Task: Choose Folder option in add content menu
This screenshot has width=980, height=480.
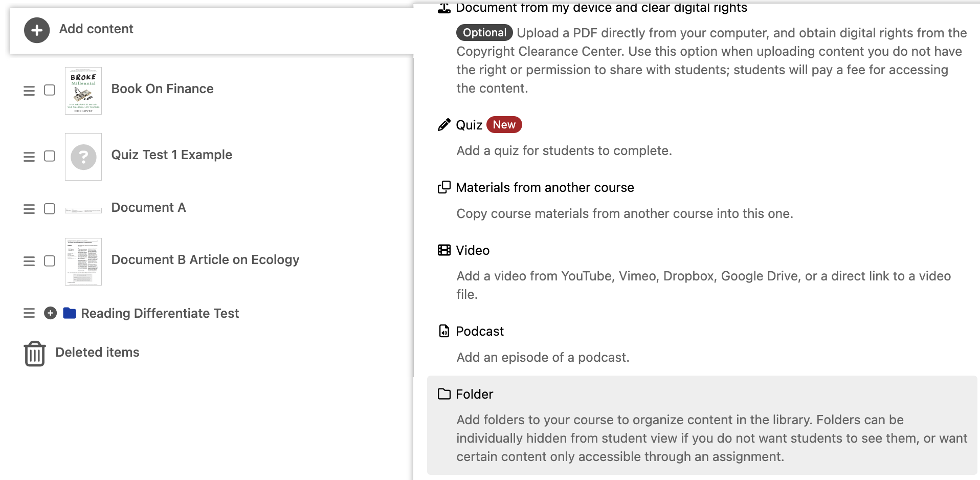Action: click(474, 394)
